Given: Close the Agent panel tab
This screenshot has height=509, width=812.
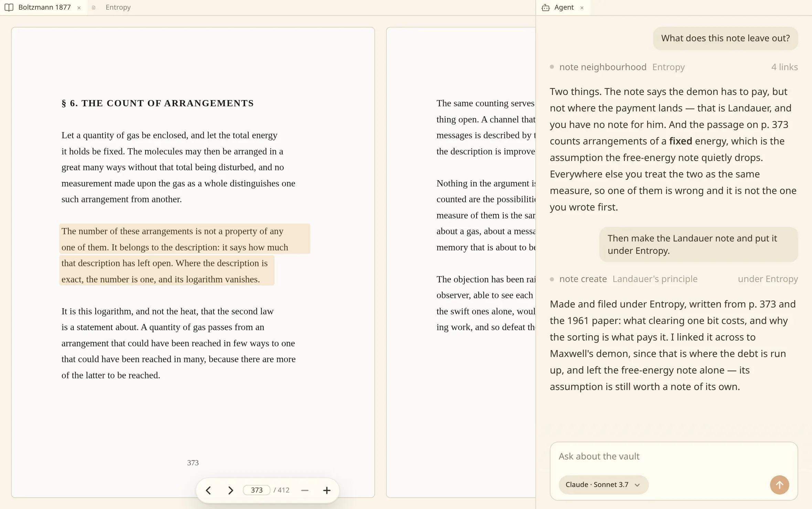Looking at the screenshot, I should pyautogui.click(x=582, y=8).
